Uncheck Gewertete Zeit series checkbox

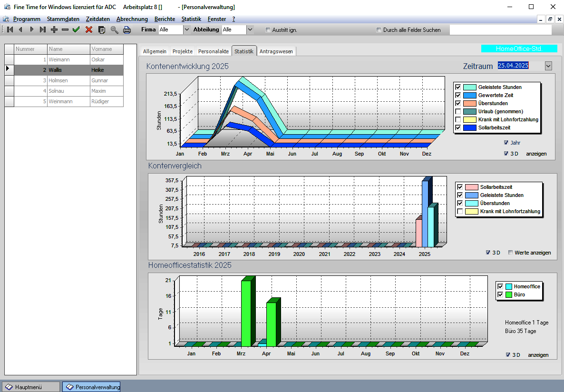coord(458,95)
